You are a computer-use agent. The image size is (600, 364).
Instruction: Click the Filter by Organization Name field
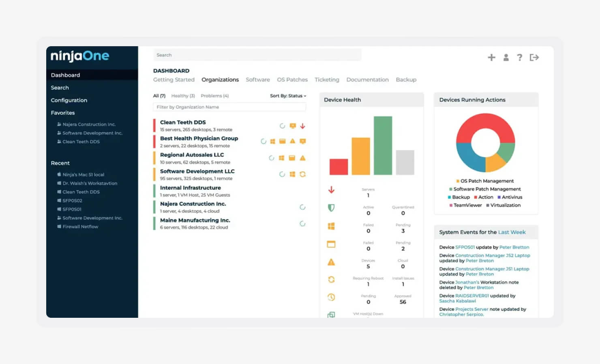(229, 107)
